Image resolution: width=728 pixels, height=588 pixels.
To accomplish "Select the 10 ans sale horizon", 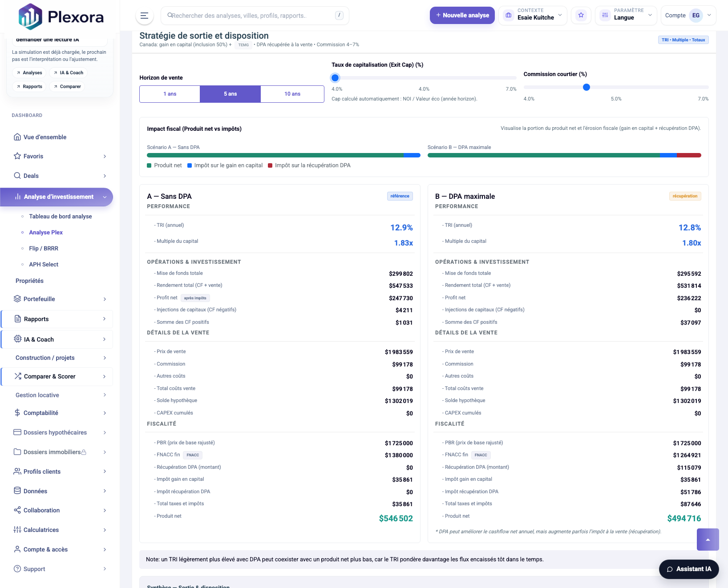I will pyautogui.click(x=292, y=94).
